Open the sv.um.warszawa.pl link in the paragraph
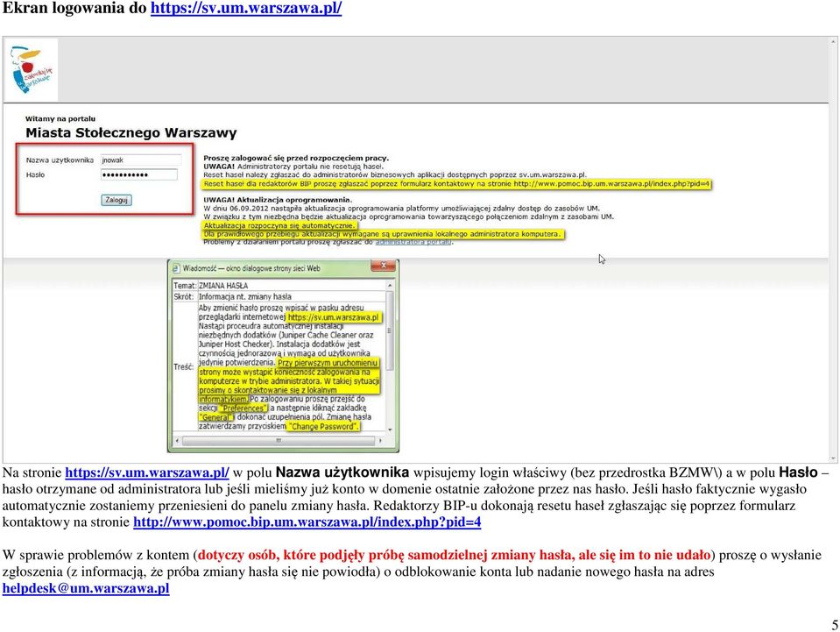 click(147, 472)
